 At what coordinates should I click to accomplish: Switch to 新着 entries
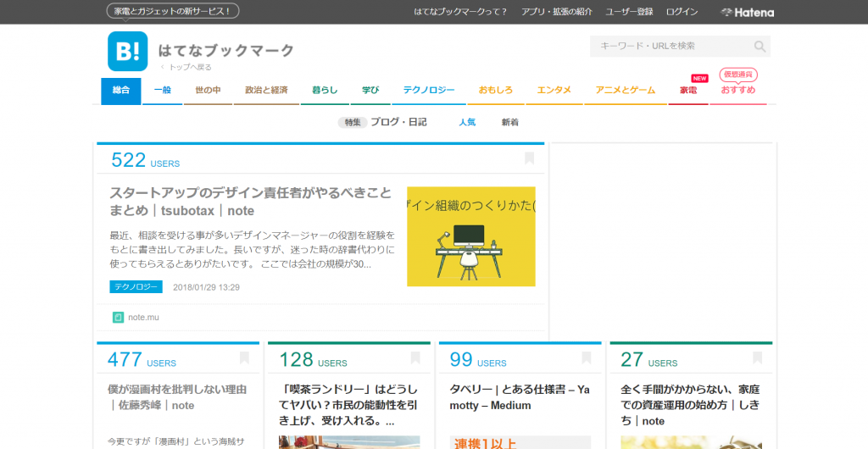click(509, 123)
